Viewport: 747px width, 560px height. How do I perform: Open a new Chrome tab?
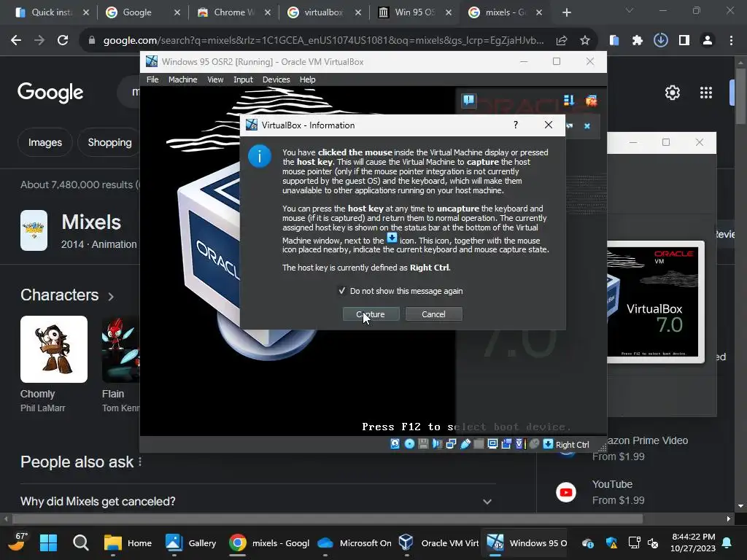(x=566, y=12)
